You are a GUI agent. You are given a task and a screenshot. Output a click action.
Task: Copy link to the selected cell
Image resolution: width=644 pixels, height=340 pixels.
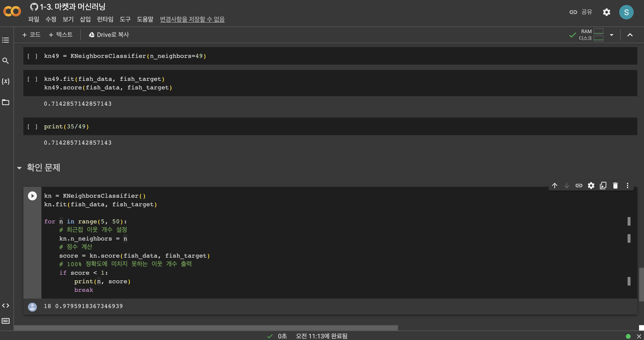pos(579,185)
